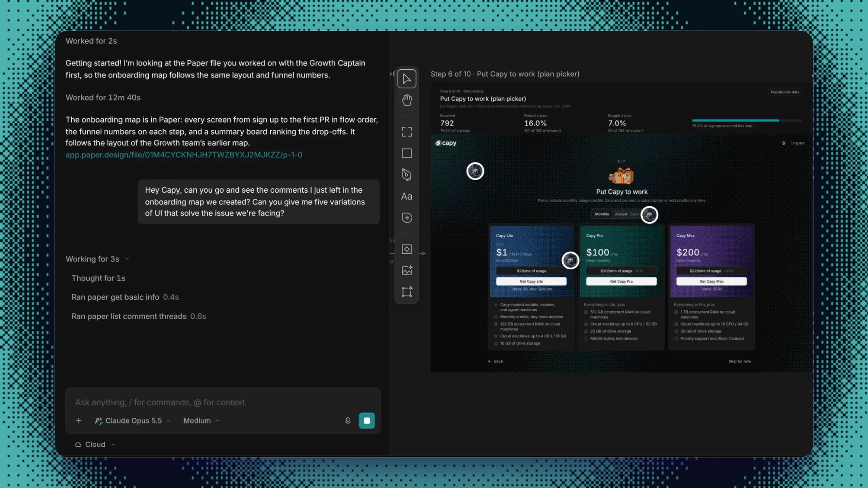Click the microphone voice input icon
868x488 pixels.
pyautogui.click(x=348, y=421)
